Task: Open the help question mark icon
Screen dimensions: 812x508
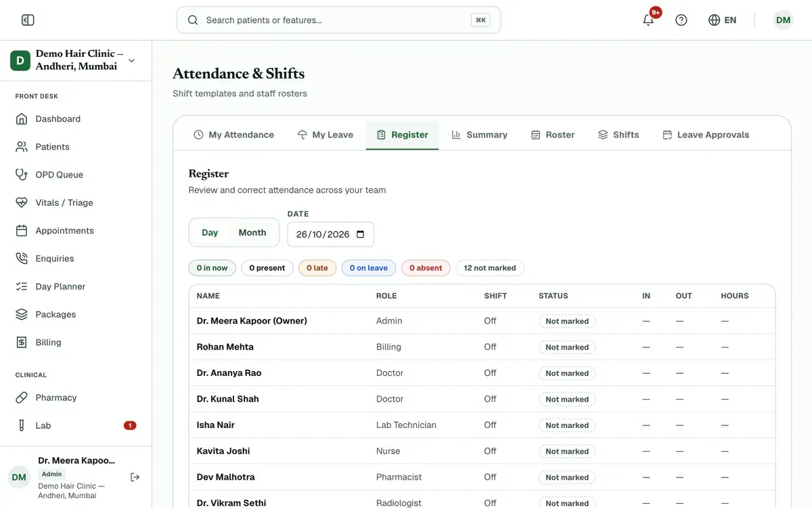Action: (x=681, y=20)
